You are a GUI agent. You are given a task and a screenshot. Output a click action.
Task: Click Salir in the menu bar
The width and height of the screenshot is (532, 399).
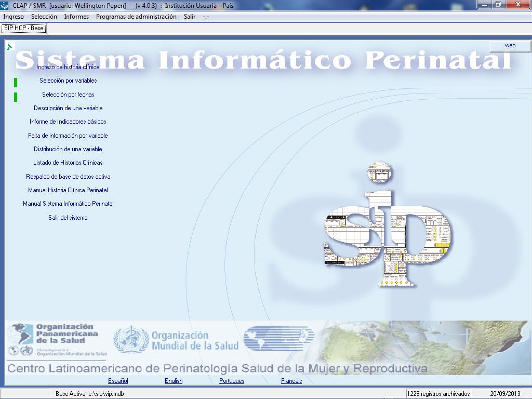[190, 17]
